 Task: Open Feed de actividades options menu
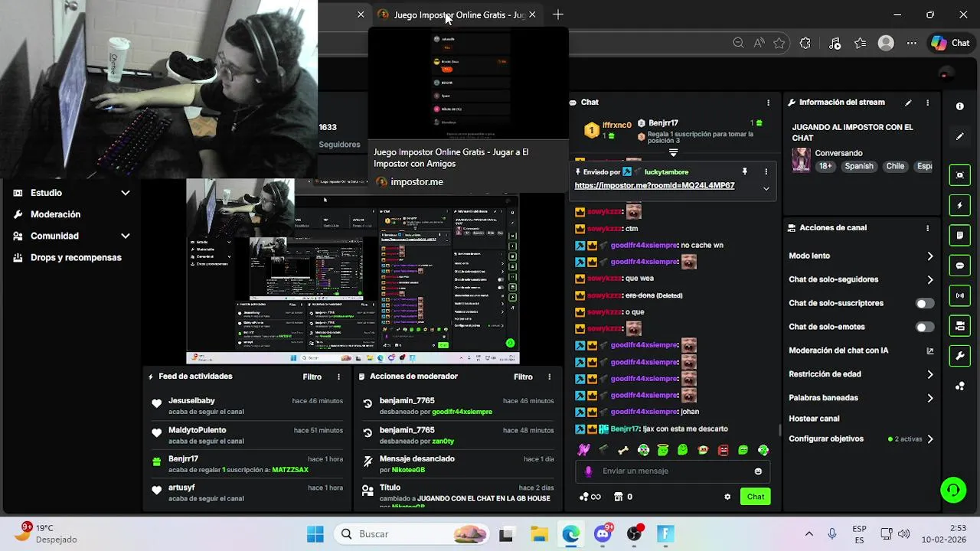338,377
